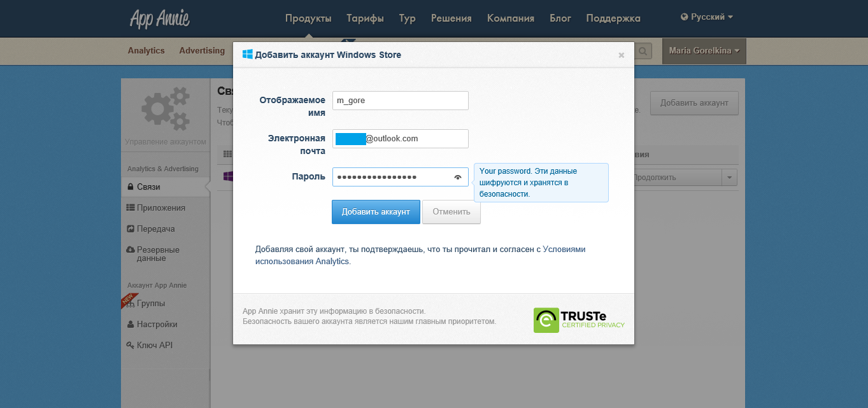868x408 pixels.
Task: Open the Компания menu
Action: (x=511, y=18)
